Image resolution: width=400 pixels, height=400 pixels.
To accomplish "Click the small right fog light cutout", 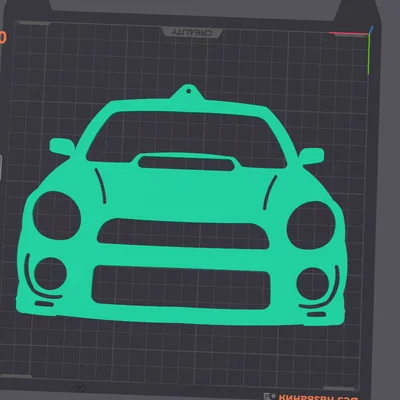I will 313,283.
